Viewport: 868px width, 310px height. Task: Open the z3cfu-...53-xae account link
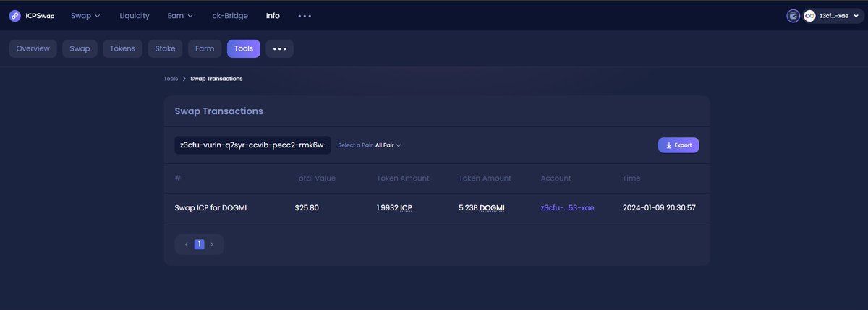[x=568, y=208]
